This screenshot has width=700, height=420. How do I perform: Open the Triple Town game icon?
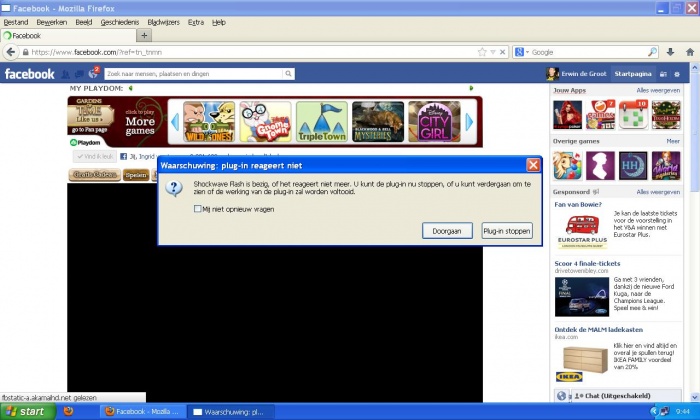pos(321,121)
